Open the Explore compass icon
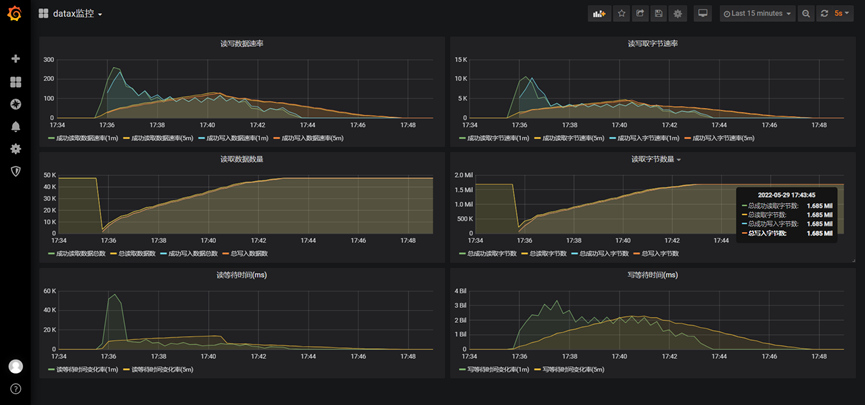Viewport: 865px width, 405px height. [x=15, y=104]
